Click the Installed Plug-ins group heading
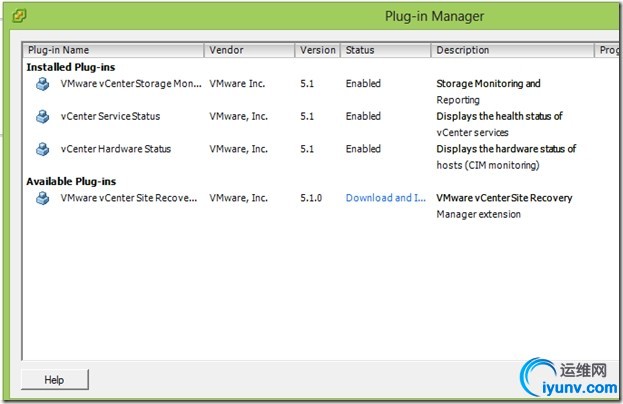Screen dimensions: 623x404 coord(70,67)
